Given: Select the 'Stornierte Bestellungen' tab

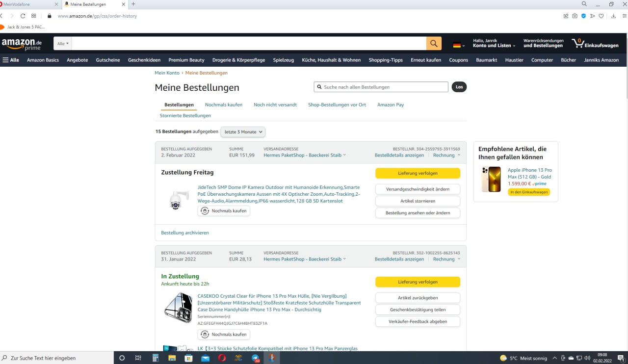Looking at the screenshot, I should coord(185,115).
